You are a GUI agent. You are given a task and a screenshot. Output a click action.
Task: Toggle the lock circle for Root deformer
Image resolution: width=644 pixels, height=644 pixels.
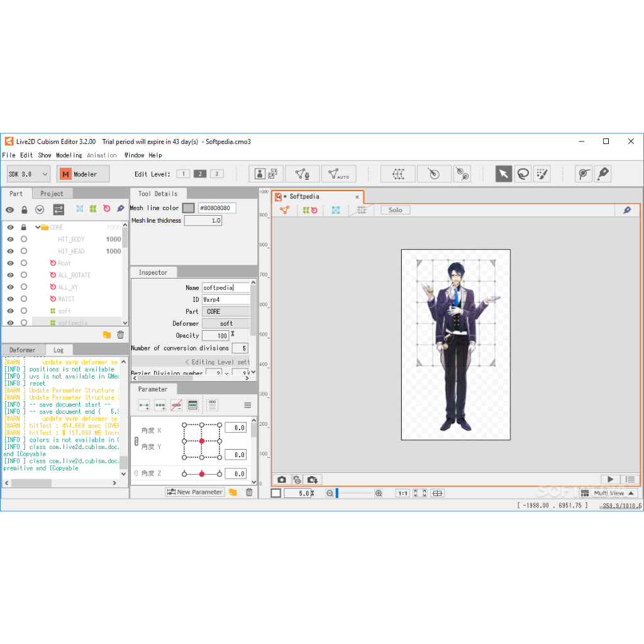[24, 264]
